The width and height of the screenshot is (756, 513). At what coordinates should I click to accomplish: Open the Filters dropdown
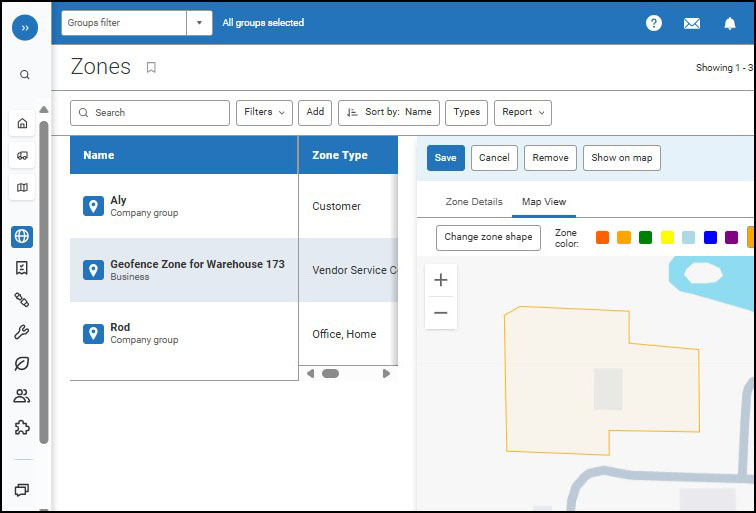click(264, 113)
